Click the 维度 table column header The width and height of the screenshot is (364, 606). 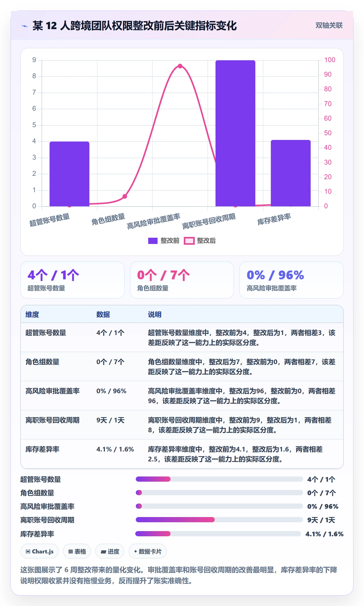tap(32, 314)
